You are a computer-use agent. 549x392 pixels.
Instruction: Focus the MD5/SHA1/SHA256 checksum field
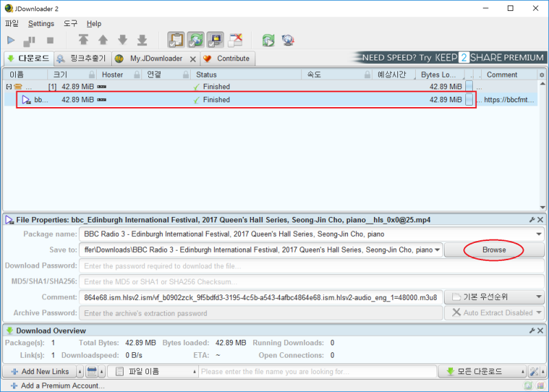312,281
